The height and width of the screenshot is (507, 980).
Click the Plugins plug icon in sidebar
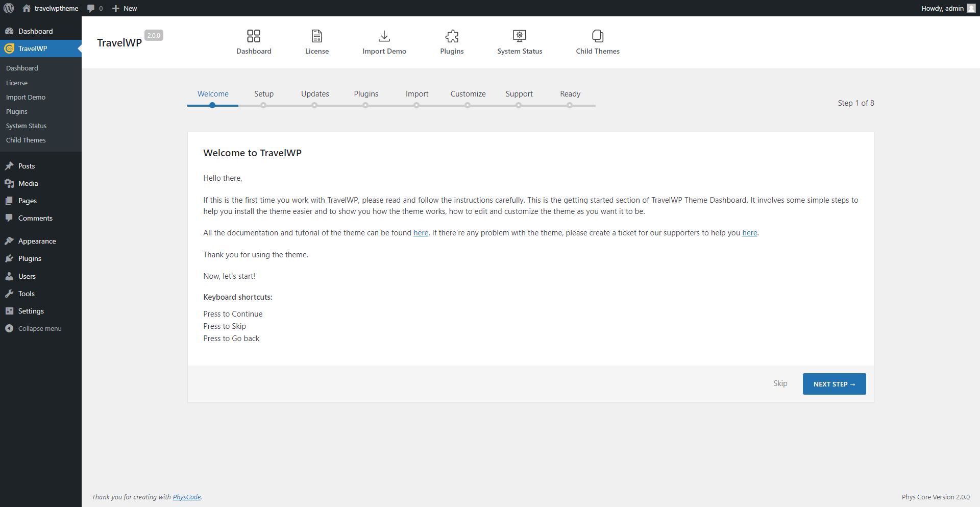click(9, 258)
